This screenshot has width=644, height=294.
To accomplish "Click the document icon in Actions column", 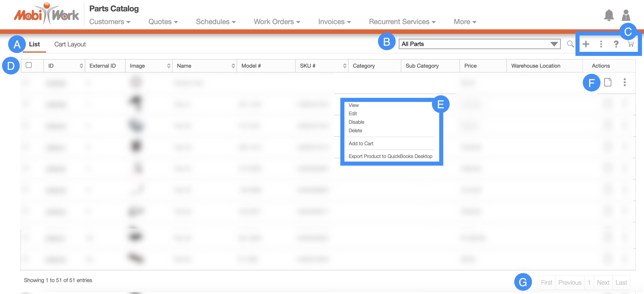I will [x=608, y=82].
